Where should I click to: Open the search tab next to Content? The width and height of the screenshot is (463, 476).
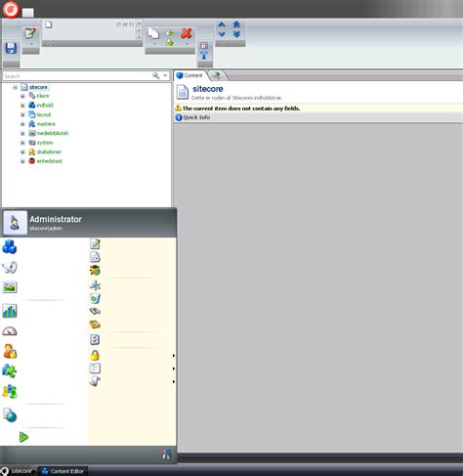216,75
